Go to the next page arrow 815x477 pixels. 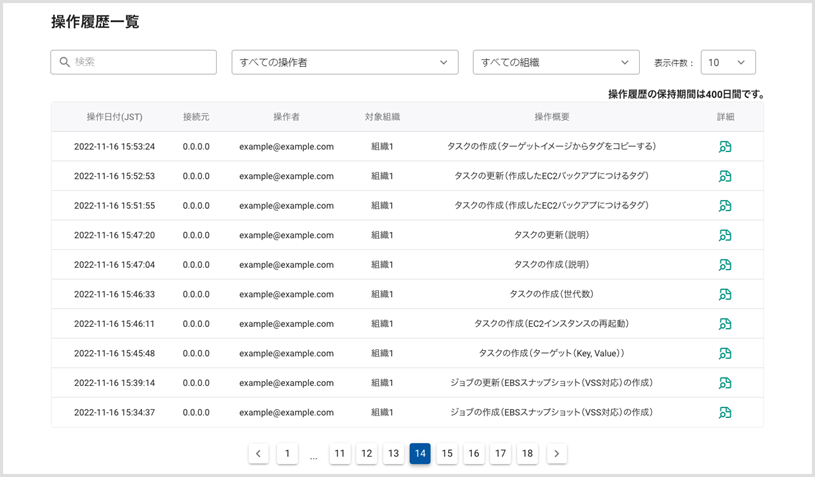[x=557, y=454]
